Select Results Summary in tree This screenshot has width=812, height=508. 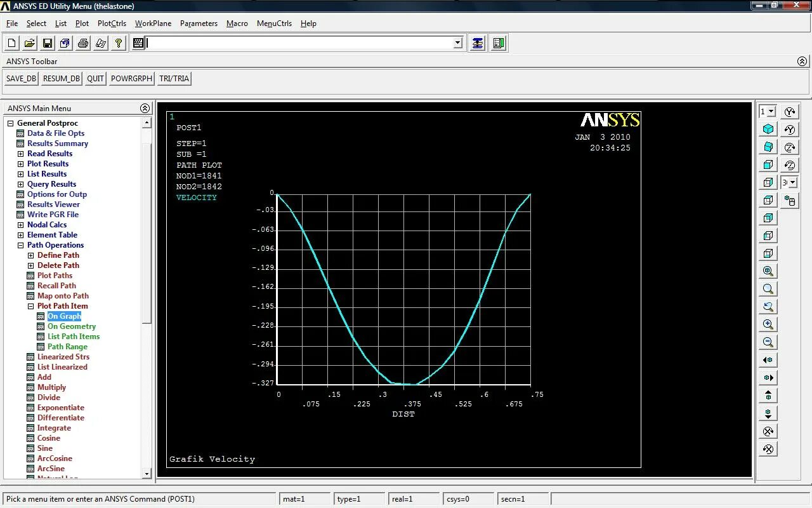(58, 144)
